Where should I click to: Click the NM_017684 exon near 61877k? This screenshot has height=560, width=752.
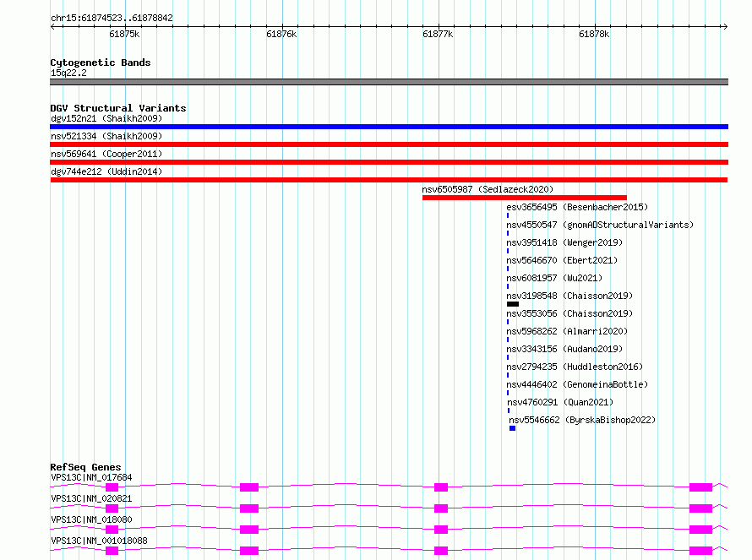click(441, 487)
